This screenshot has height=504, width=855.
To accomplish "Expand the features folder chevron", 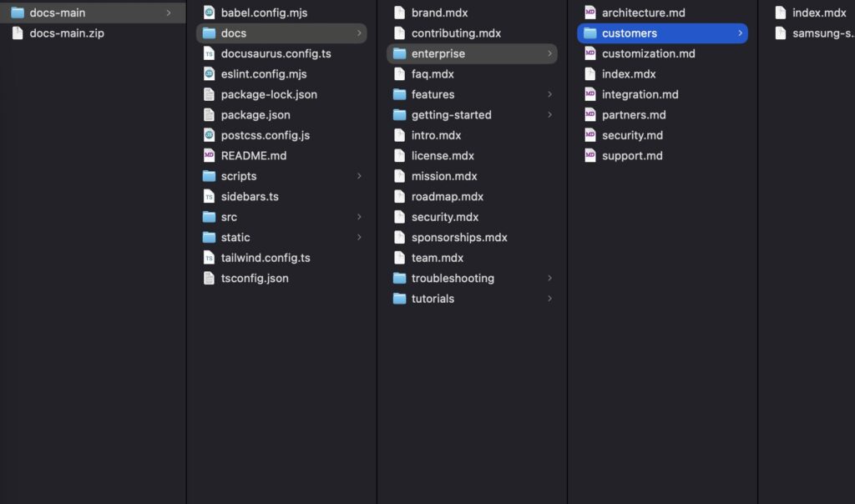I will [x=549, y=94].
